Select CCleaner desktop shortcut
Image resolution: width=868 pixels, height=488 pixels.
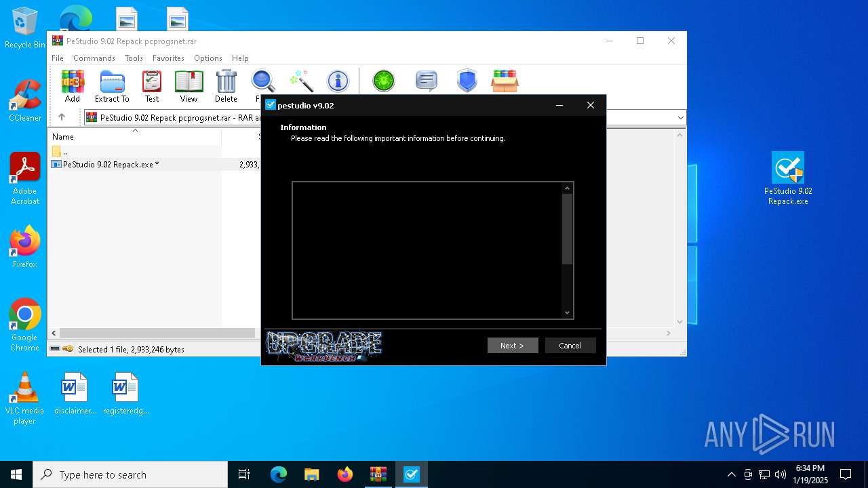[x=25, y=100]
